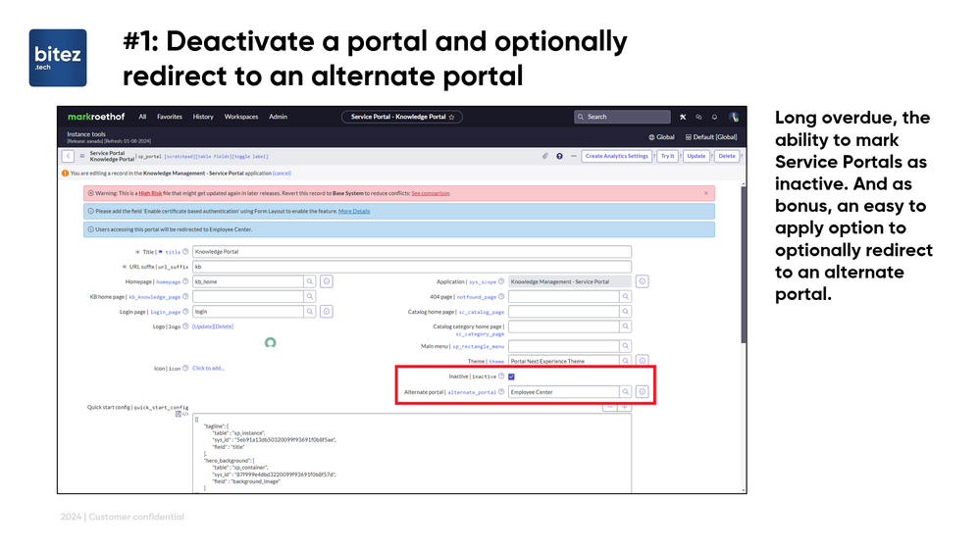
Task: Look up 404 page with magnifier
Action: pyautogui.click(x=626, y=297)
